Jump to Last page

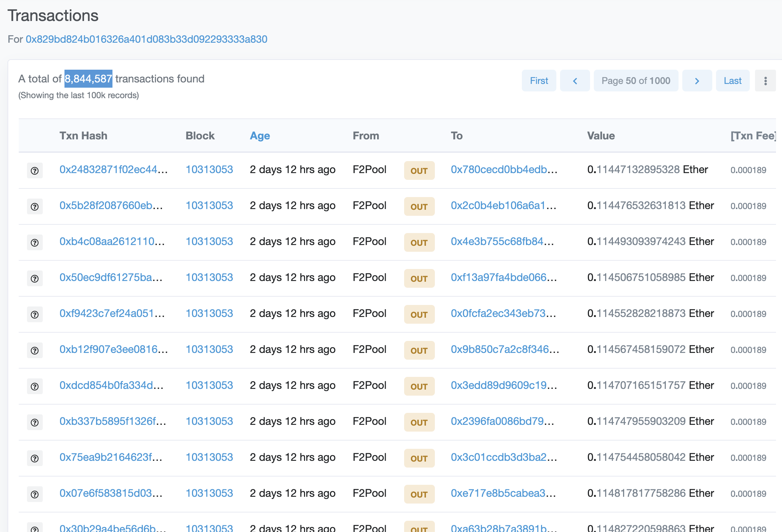pos(733,81)
